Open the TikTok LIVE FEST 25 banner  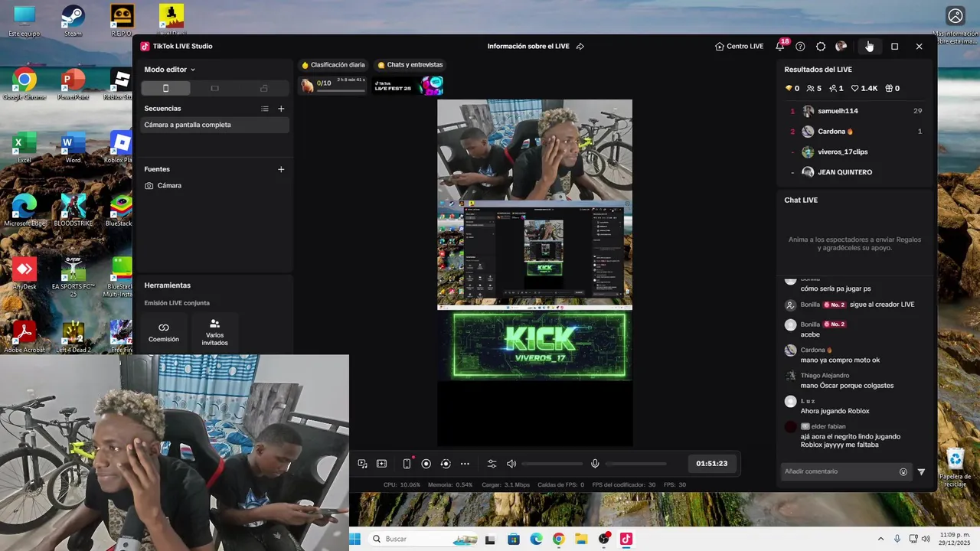[408, 85]
